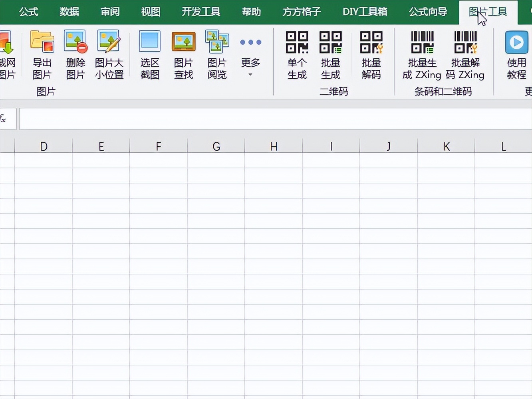Open the DIY工具箱 ribbon tab
This screenshot has height=399, width=532.
coord(365,12)
